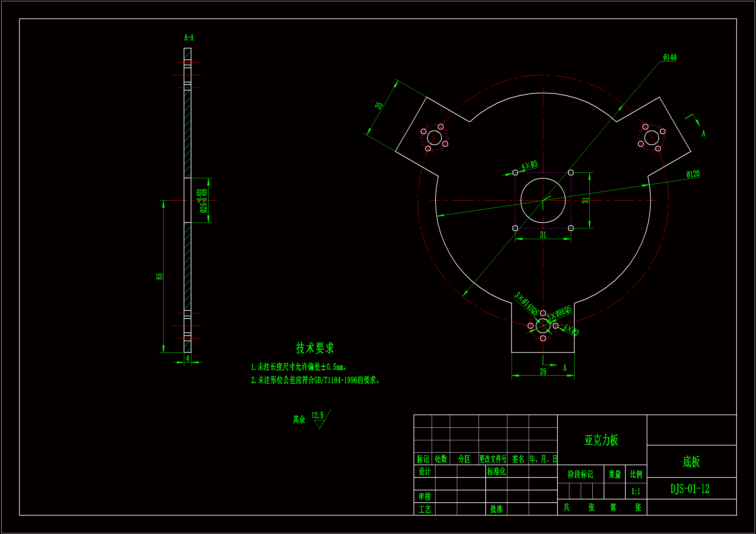Click the technical requirement line mentioning ±0.5mm
Image resolution: width=756 pixels, height=534 pixels.
(x=298, y=367)
